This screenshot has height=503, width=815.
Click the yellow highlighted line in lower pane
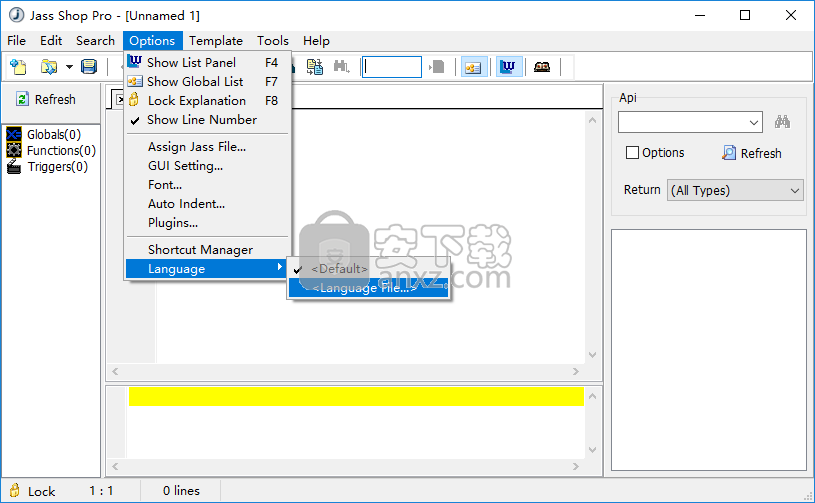[x=356, y=396]
